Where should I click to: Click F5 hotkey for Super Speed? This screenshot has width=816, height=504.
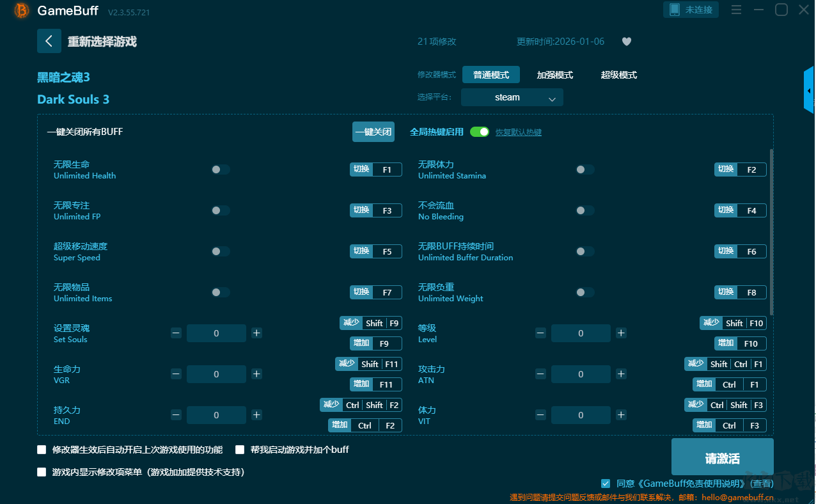387,251
